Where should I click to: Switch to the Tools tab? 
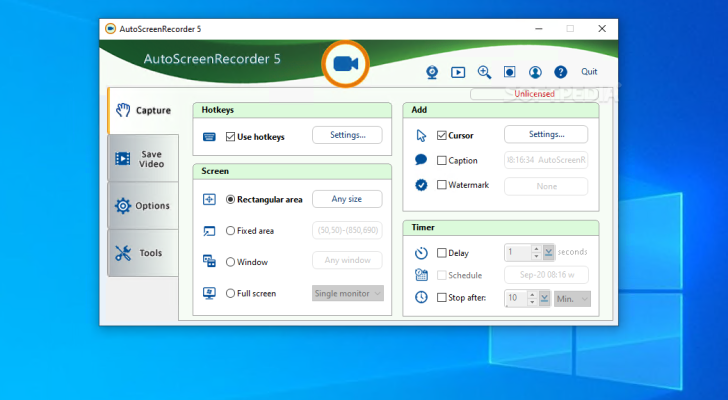143,253
